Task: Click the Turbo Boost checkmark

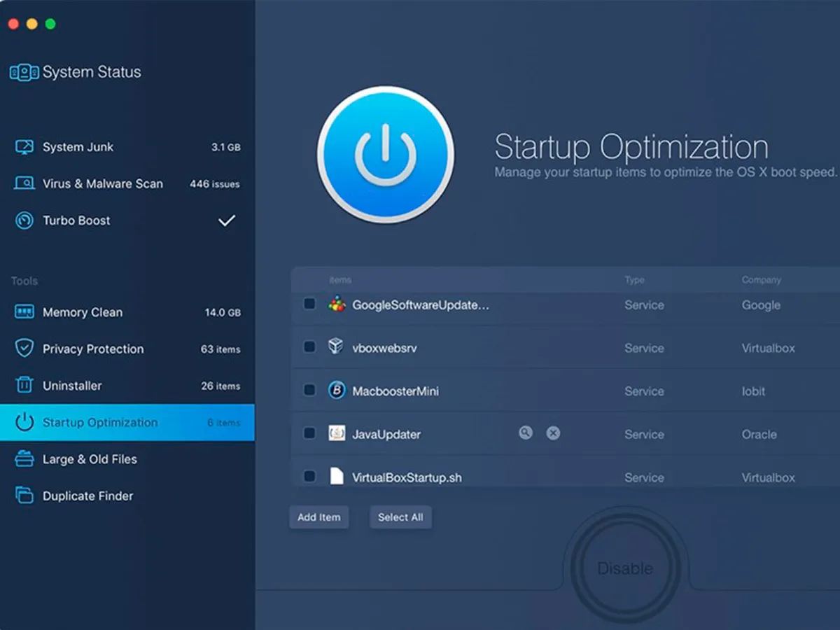Action: click(227, 220)
